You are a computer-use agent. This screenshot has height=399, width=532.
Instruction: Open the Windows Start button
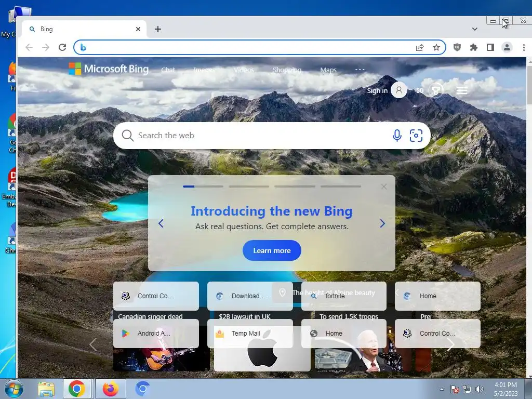(14, 389)
